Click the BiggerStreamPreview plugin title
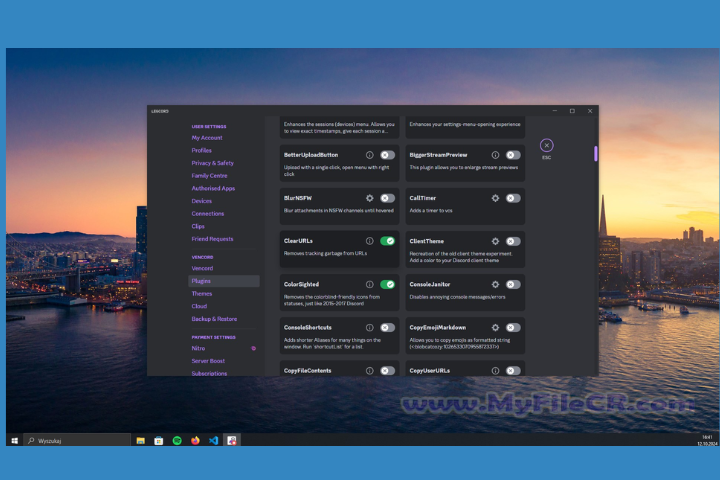 click(438, 155)
